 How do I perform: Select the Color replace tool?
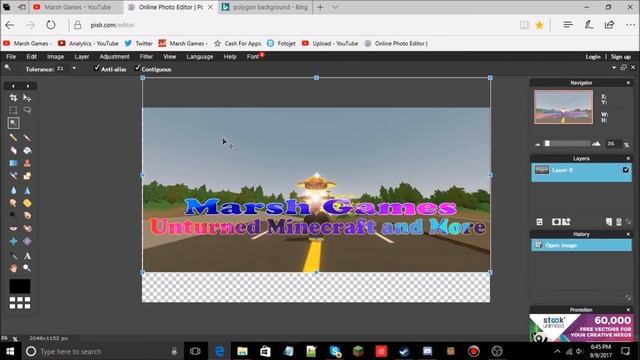click(x=13, y=176)
